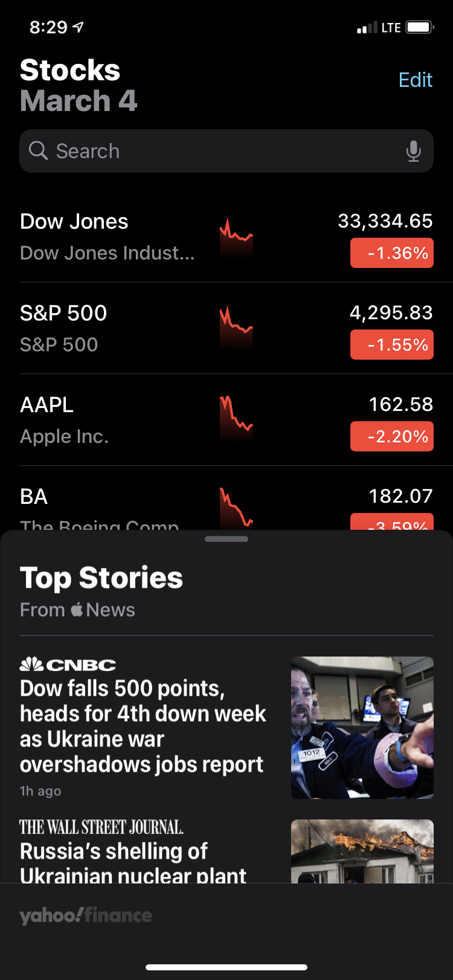The height and width of the screenshot is (980, 453).
Task: Open the burning building photo thumbnail
Action: [x=362, y=851]
